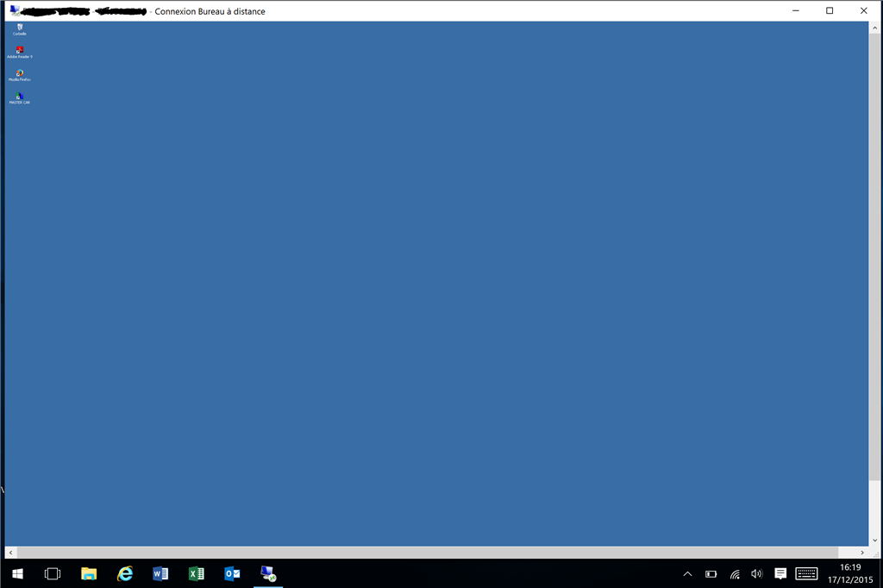Click the vertical scrollbar thumb

pyautogui.click(x=874, y=257)
